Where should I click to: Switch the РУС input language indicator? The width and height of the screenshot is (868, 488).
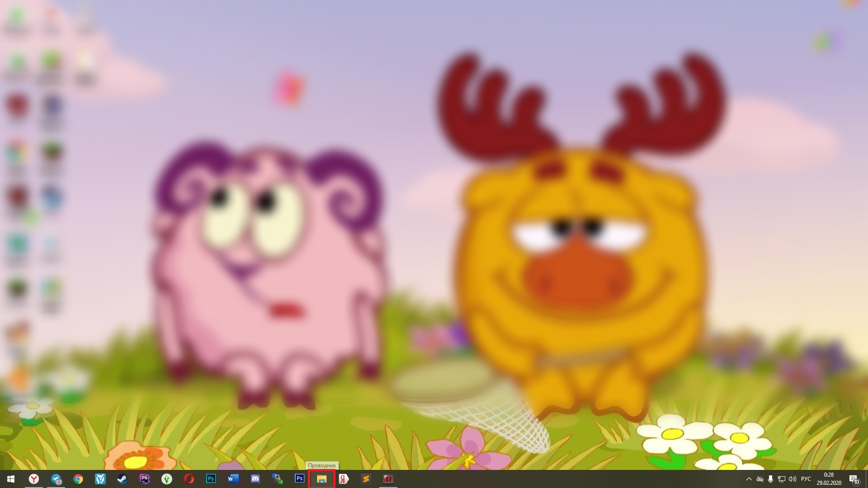tap(806, 479)
